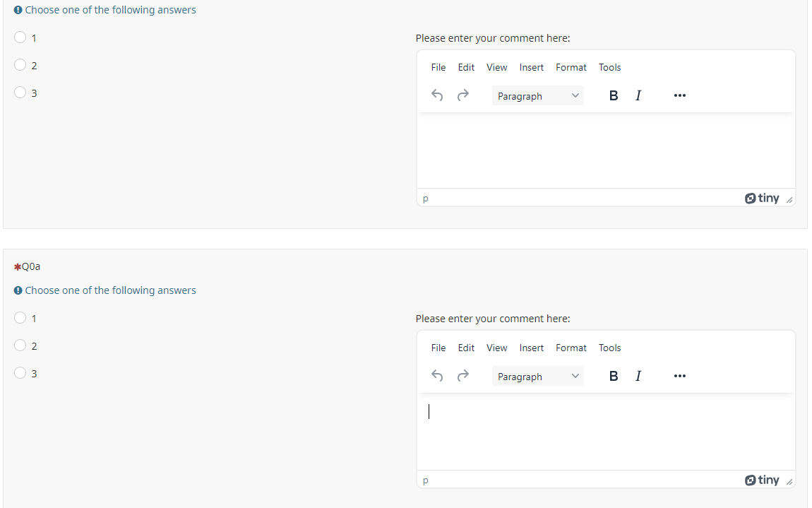812x508 pixels.
Task: Select answer 2 under question Q0a
Action: (20, 345)
